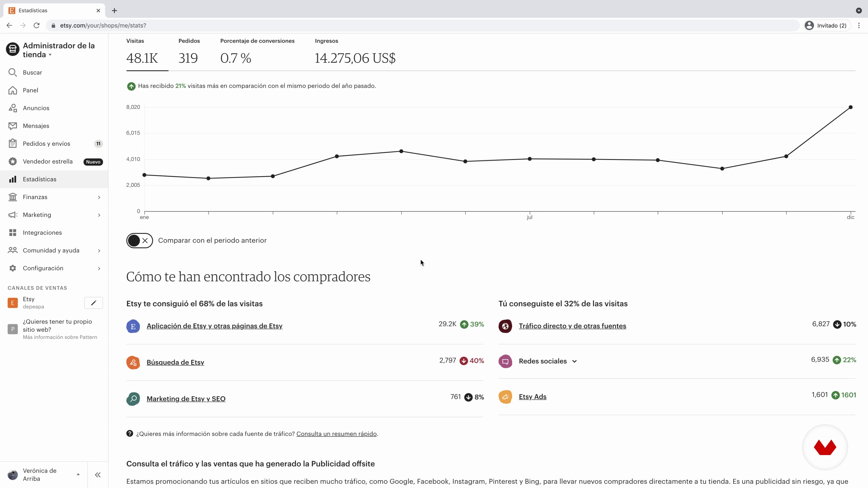Collapse the sidebar with double chevron

pyautogui.click(x=98, y=475)
